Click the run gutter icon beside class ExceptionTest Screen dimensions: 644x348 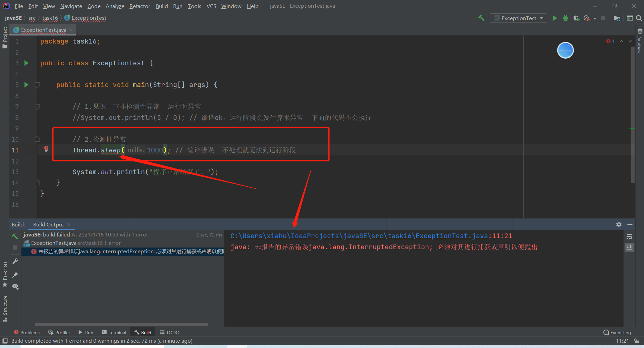(26, 63)
